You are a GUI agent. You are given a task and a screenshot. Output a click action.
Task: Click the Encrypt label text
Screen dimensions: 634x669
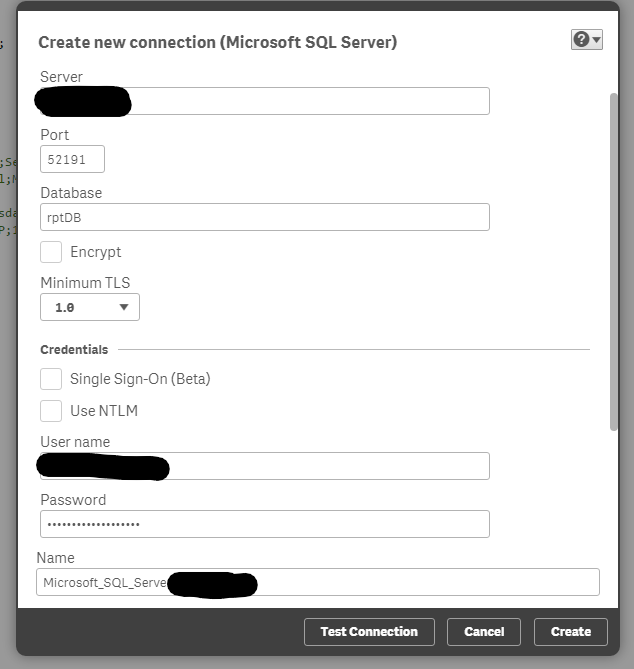pos(95,252)
